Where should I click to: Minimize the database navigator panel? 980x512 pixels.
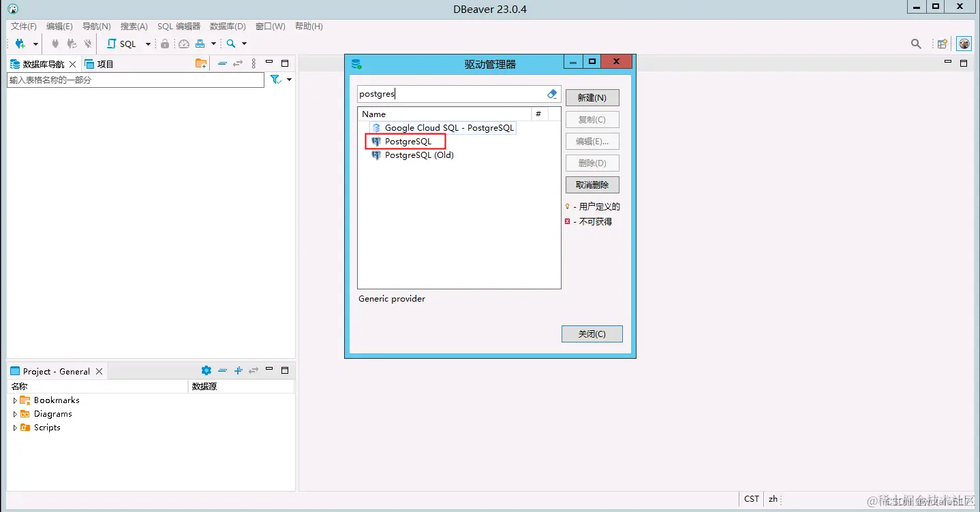click(x=269, y=63)
